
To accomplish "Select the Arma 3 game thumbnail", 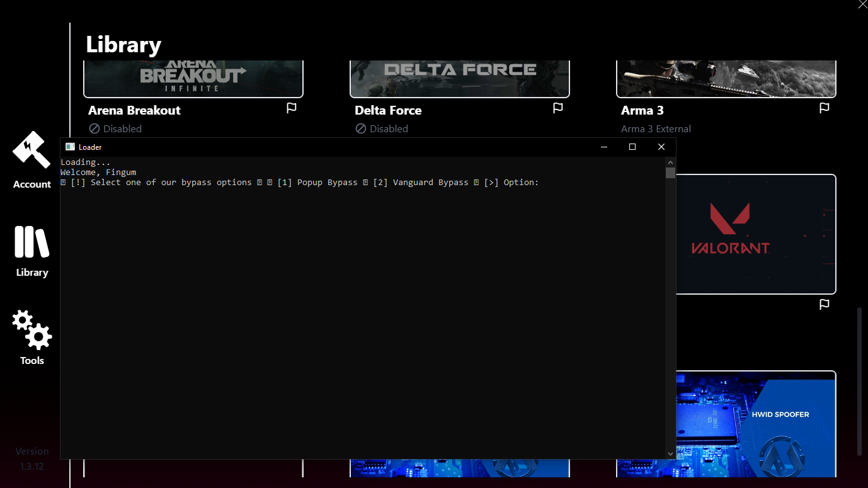I will click(x=726, y=79).
